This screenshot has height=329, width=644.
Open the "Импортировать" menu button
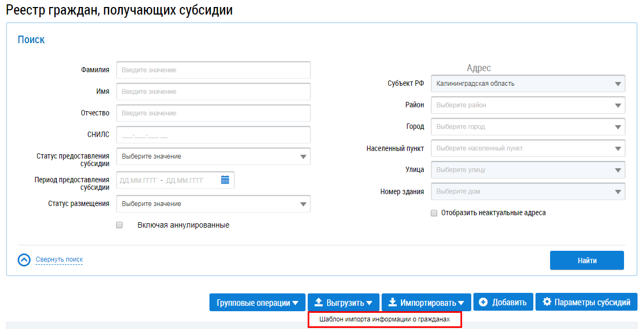coord(426,303)
